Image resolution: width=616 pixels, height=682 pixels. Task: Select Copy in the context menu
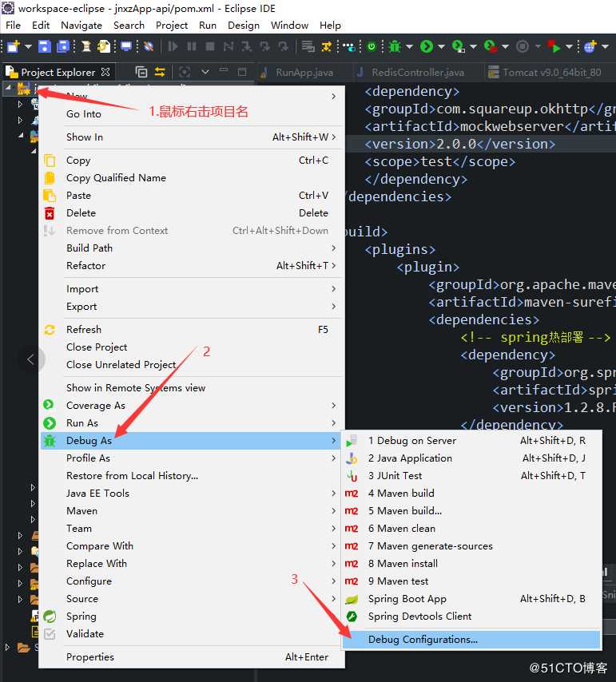[x=192, y=160]
